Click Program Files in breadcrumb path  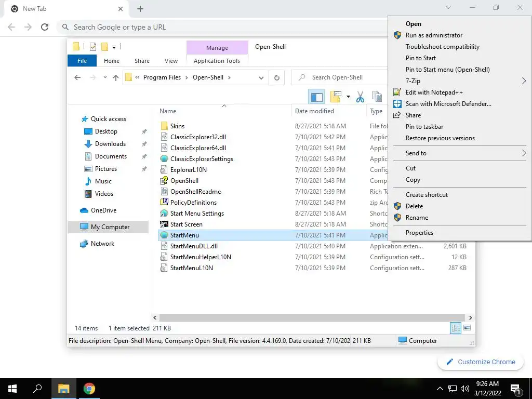click(162, 77)
